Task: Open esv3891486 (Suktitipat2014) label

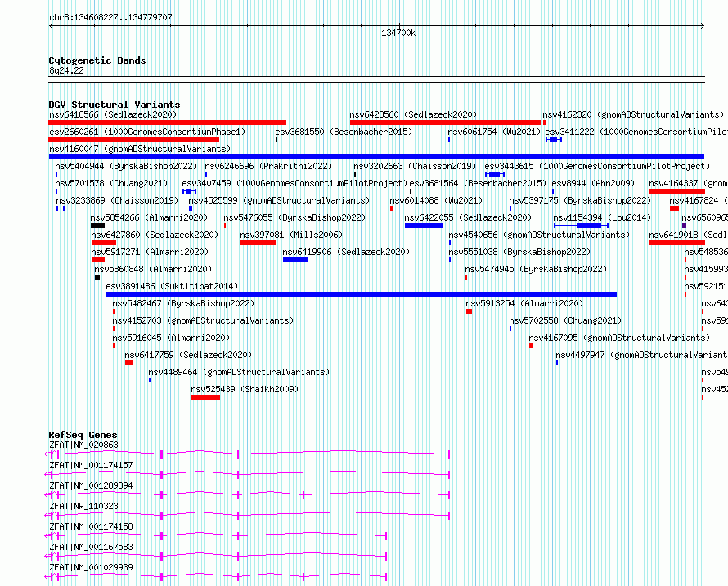Action: click(172, 286)
